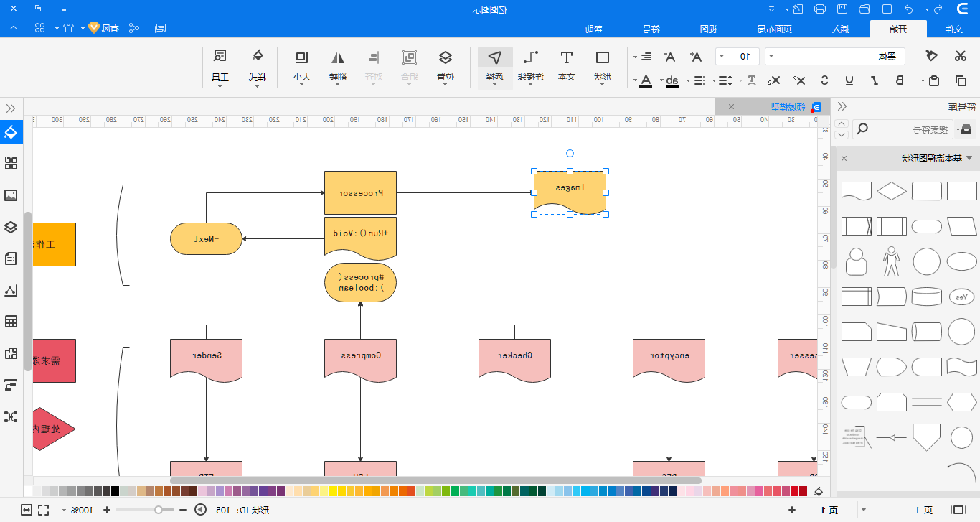Switch to the 符号 ribbon tab
The width and height of the screenshot is (980, 522).
point(651,29)
